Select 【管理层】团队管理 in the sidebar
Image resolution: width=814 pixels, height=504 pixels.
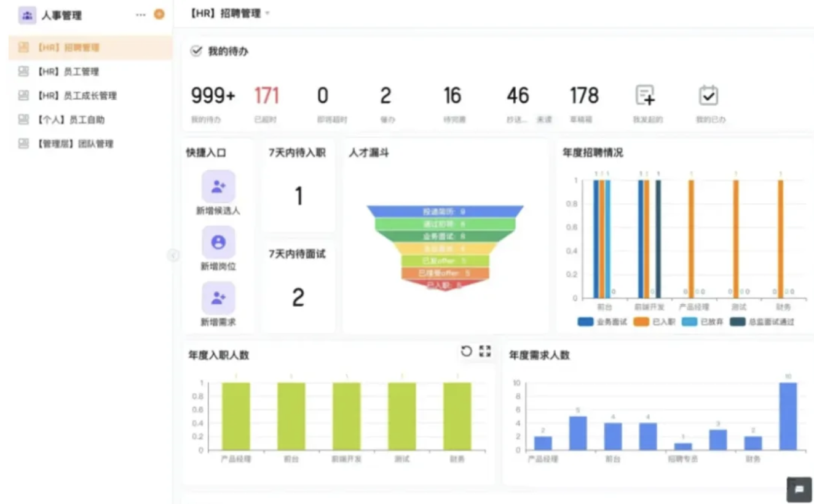(75, 144)
